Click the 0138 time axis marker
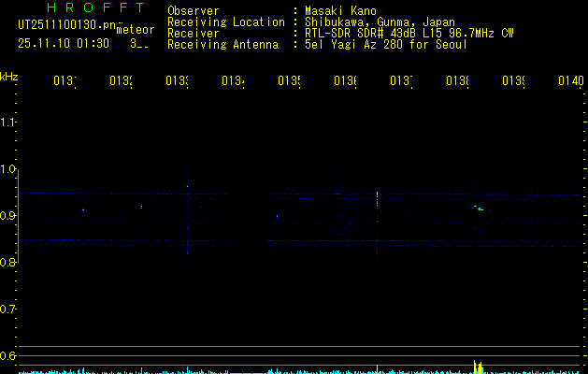The image size is (588, 374). [x=457, y=80]
